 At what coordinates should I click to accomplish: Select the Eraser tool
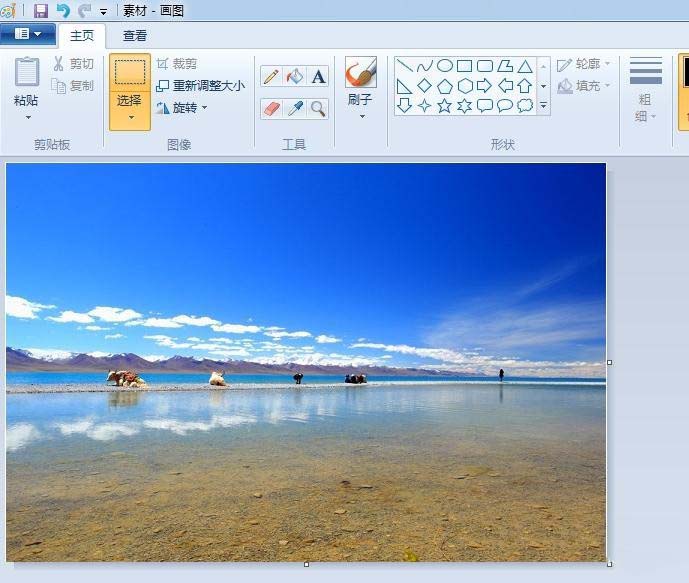pyautogui.click(x=271, y=109)
